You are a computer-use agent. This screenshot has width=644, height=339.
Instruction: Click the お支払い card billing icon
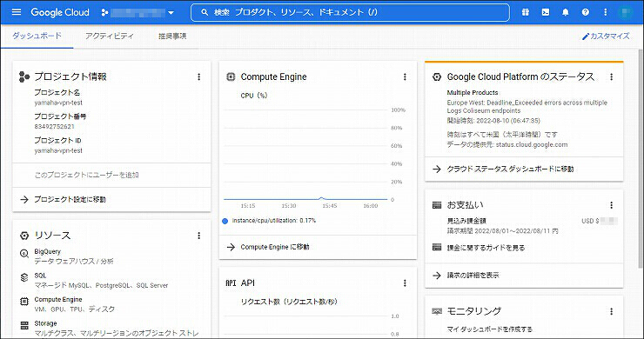pyautogui.click(x=437, y=205)
